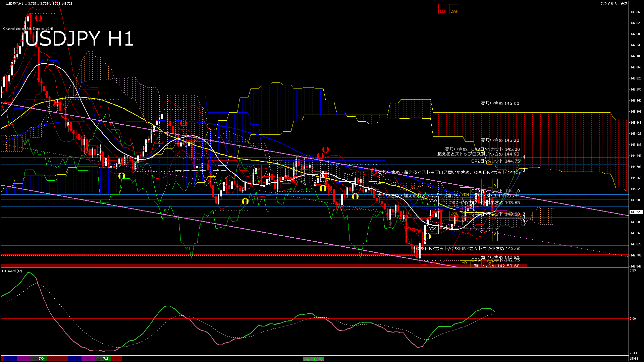This screenshot has height=362, width=644.
Task: Click red M pivot box above YDH
Action: 484,184
